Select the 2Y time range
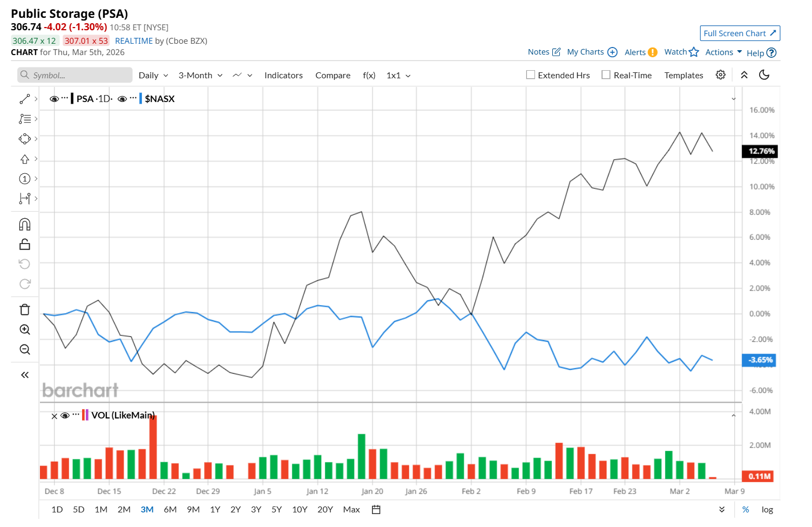The image size is (812, 527). coord(235,510)
